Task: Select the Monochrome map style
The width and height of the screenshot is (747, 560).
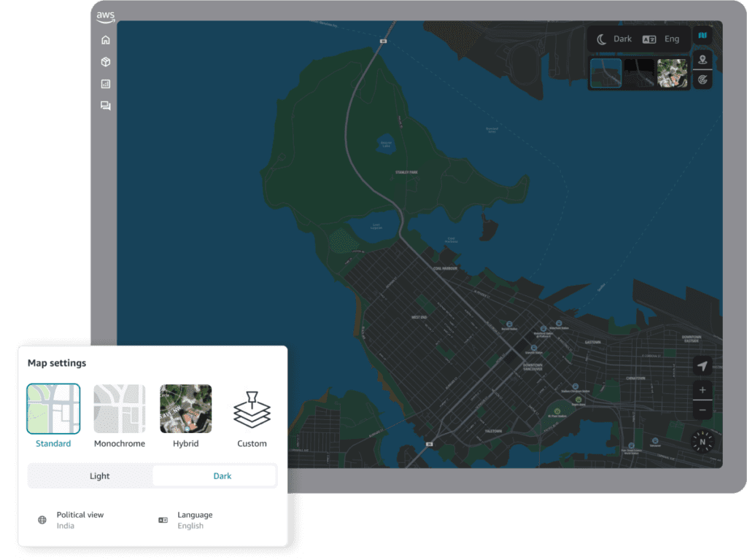Action: click(x=119, y=408)
